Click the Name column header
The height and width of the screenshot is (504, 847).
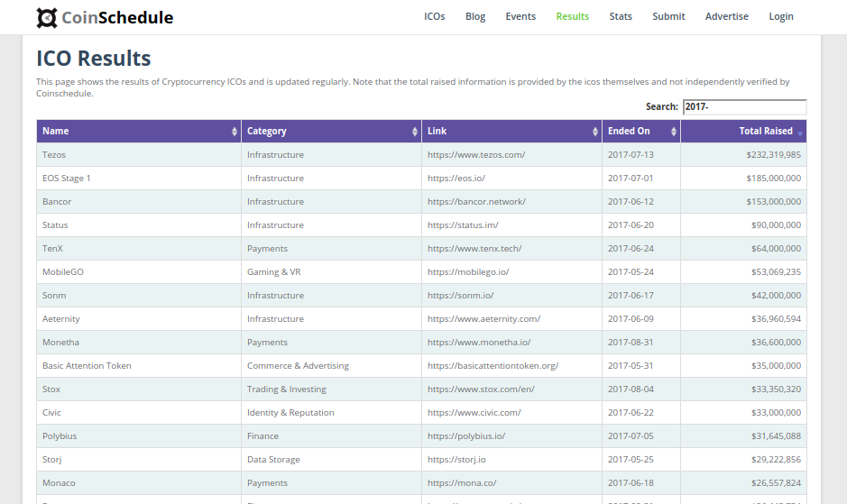(x=139, y=132)
